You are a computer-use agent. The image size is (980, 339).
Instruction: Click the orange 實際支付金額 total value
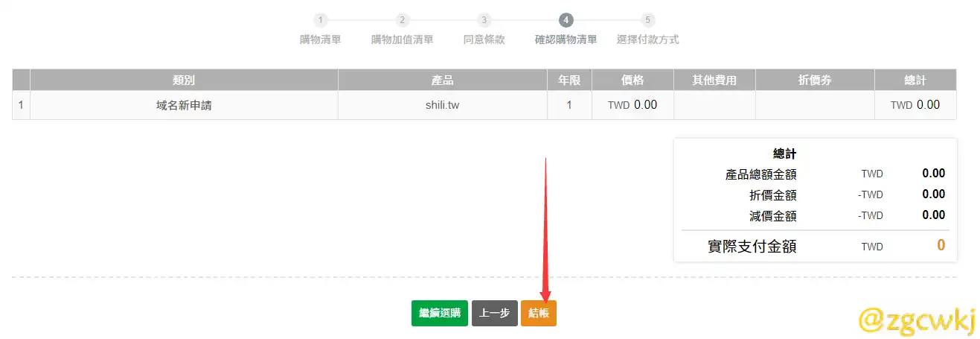(941, 246)
